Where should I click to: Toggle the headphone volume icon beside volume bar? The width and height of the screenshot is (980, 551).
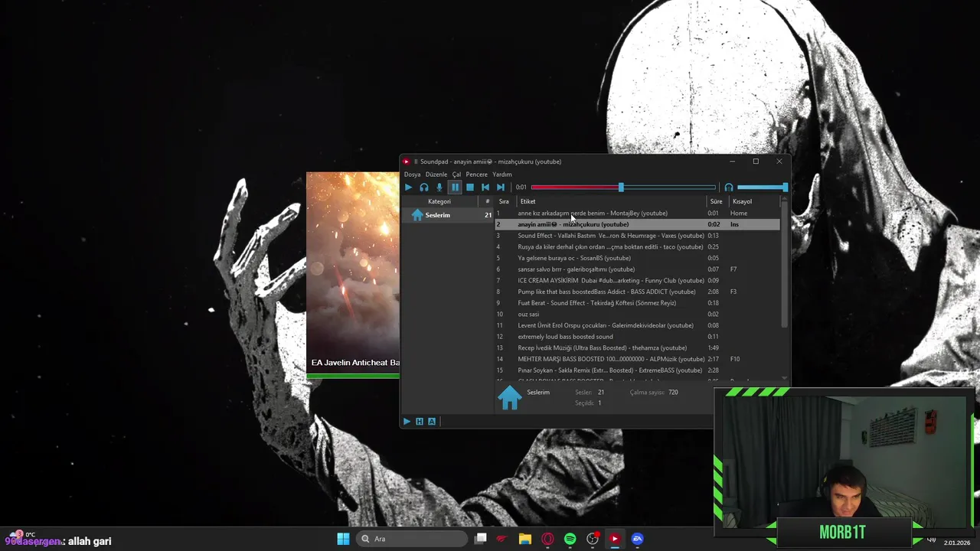729,187
